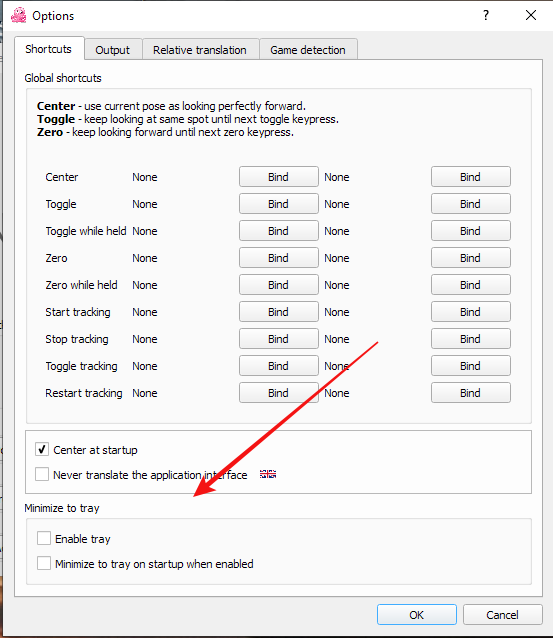Image resolution: width=553 pixels, height=638 pixels.
Task: Dismiss dialog with the Cancel button
Action: coord(503,614)
